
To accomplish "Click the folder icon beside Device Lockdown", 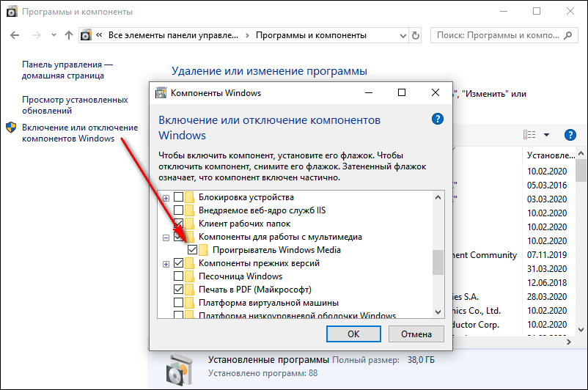I will (x=190, y=197).
